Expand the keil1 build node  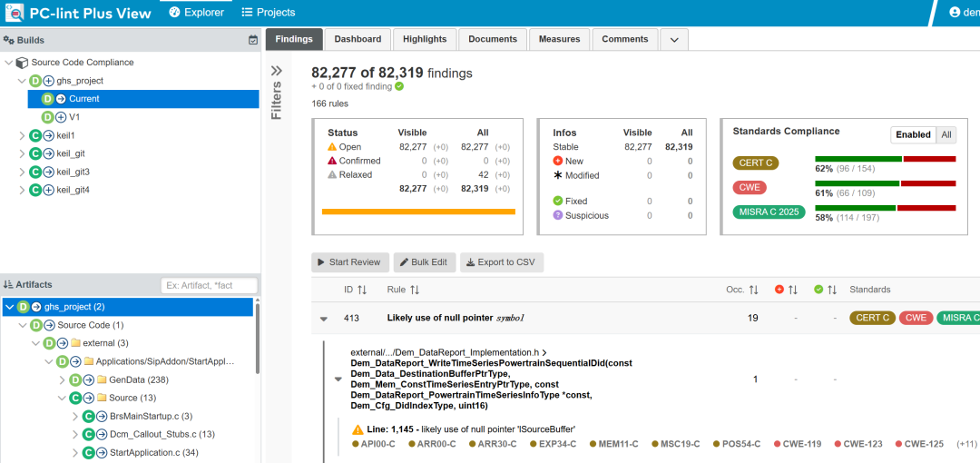coord(22,135)
